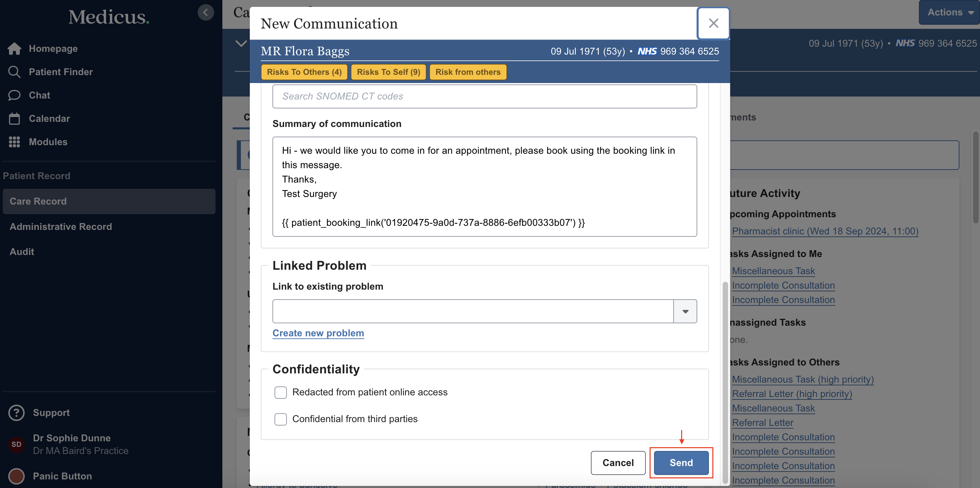Open Link to existing problem dropdown
Viewport: 980px width, 488px height.
[685, 311]
